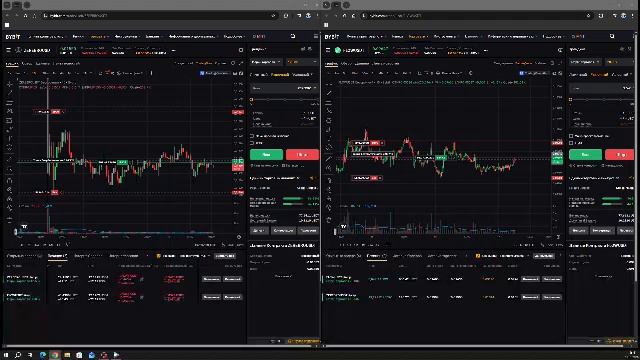
Task: Open orange leverage dropdown in left order panel
Action: tap(302, 62)
